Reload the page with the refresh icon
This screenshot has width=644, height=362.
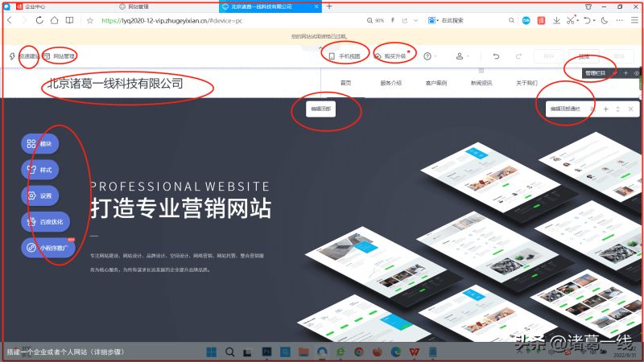point(39,20)
